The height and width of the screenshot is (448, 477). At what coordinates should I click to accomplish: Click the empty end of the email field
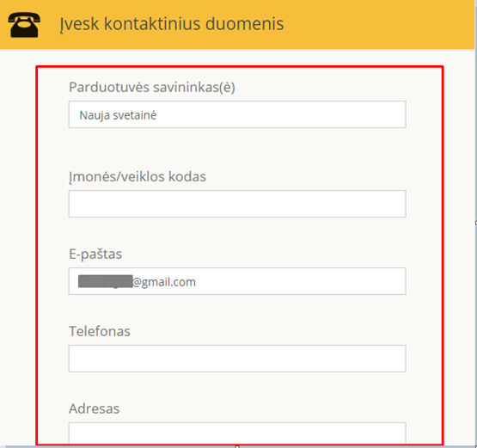pyautogui.click(x=300, y=281)
